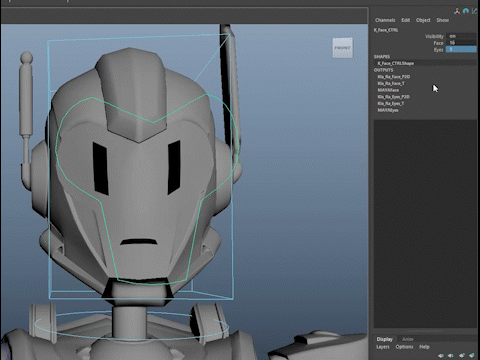Switch to the Anim layer tab

[x=407, y=339]
